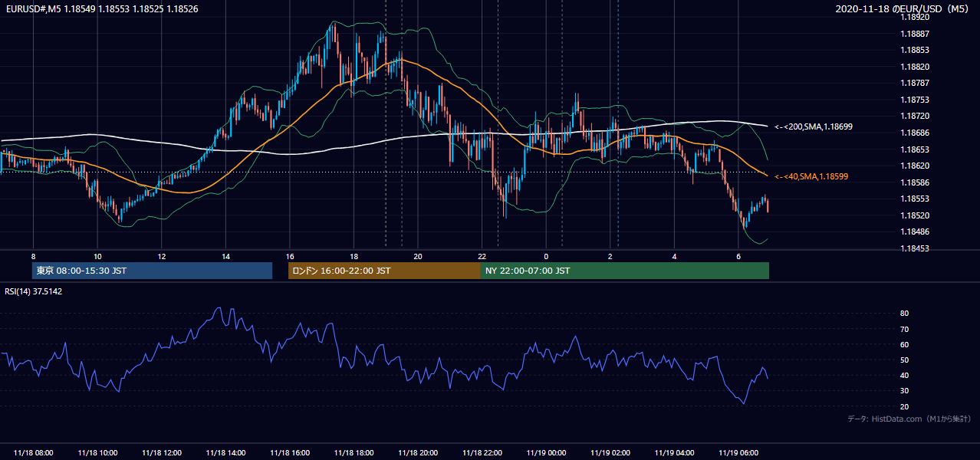Screen dimensions: 980x460
Task: Click price axis value 1.18586
Action: [915, 182]
